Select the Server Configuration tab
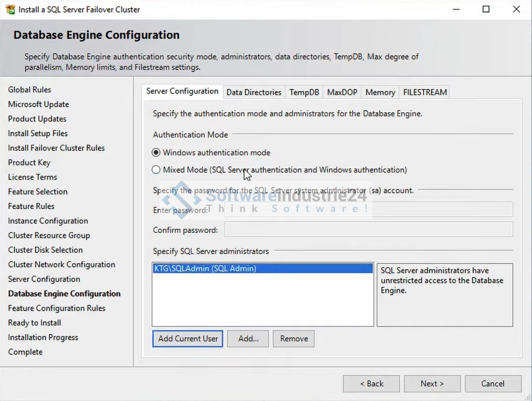This screenshot has height=401, width=532. (x=182, y=92)
